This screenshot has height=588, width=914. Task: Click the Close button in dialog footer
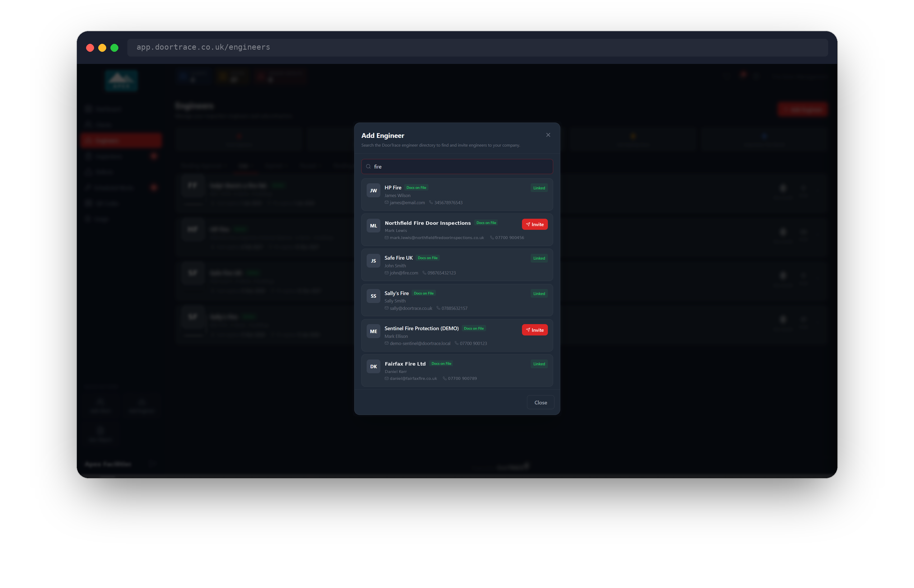click(540, 403)
